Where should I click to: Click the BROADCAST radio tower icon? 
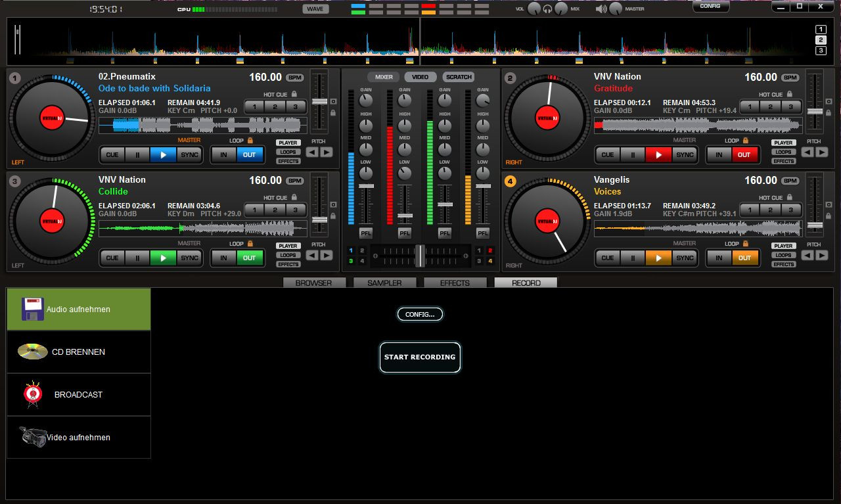tap(32, 394)
